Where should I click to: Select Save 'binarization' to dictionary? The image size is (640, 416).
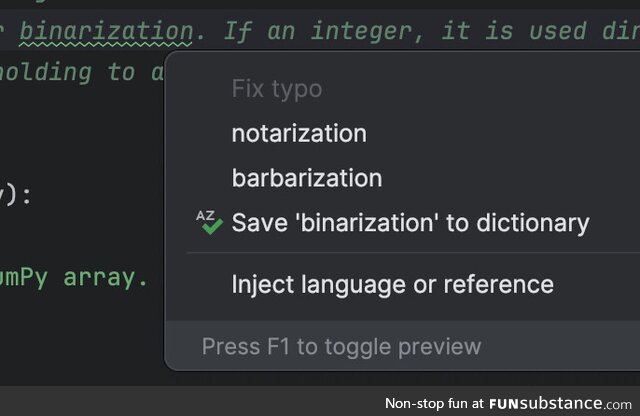[x=410, y=223]
